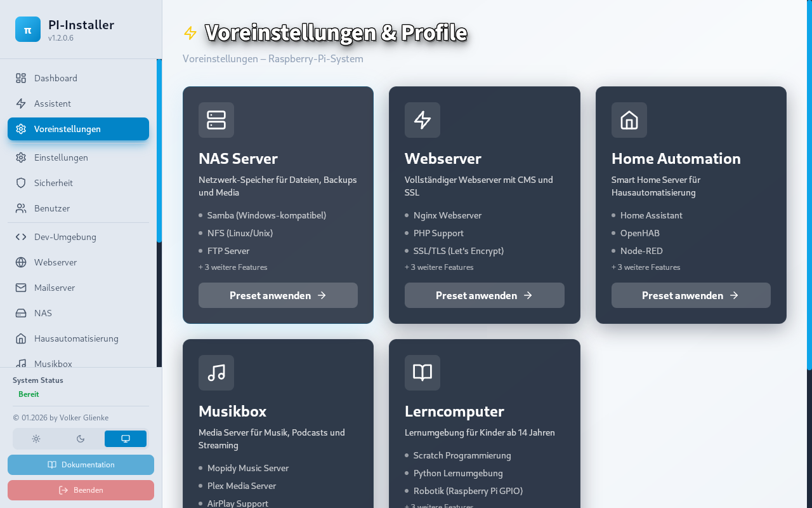Click the 'Musikbox' card title
The width and height of the screenshot is (812, 508).
click(232, 411)
